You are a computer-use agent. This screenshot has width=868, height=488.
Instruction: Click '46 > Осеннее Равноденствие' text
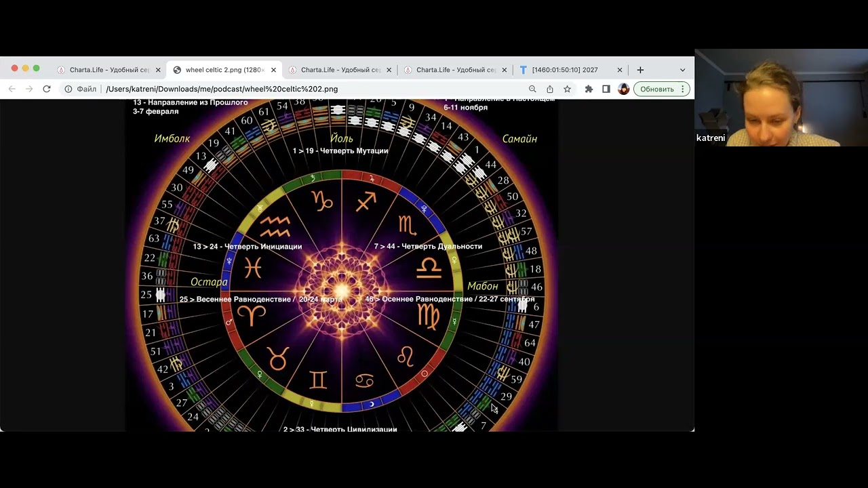coord(418,299)
